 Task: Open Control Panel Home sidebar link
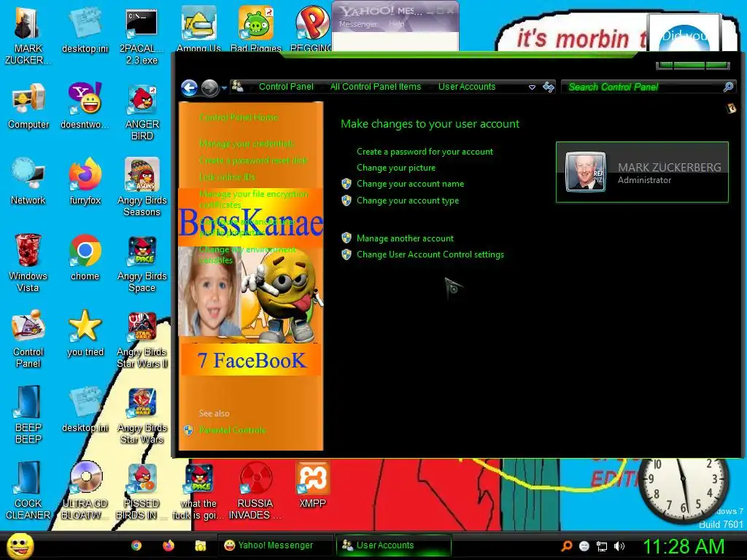pyautogui.click(x=239, y=117)
